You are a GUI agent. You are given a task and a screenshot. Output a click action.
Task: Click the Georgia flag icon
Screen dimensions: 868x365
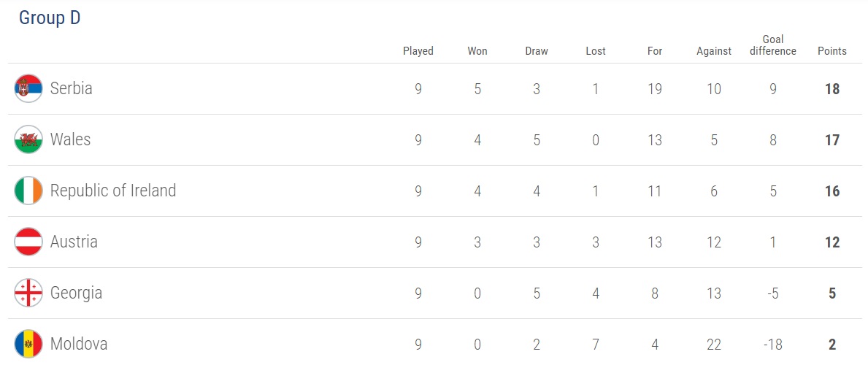28,293
